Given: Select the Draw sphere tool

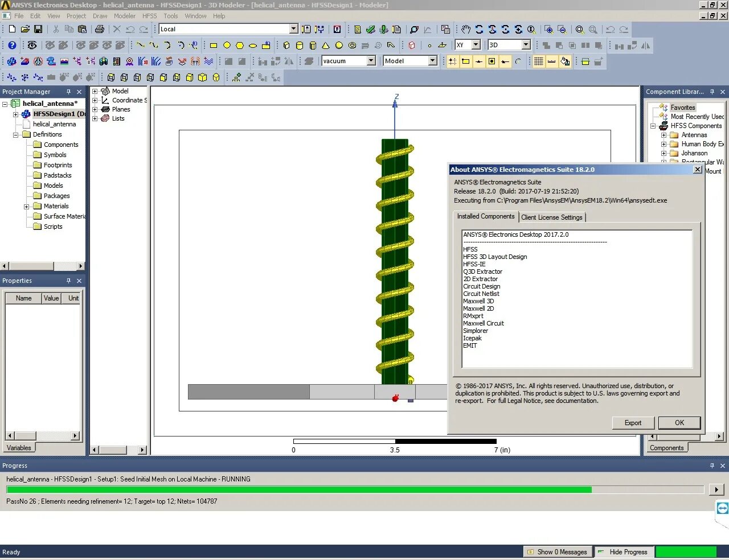Looking at the screenshot, I should (339, 45).
